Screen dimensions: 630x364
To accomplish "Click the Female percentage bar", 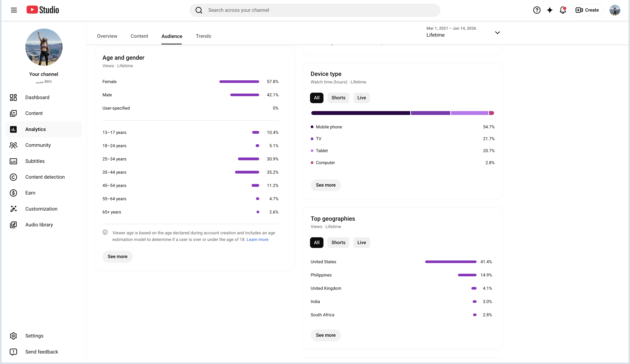I will (239, 82).
